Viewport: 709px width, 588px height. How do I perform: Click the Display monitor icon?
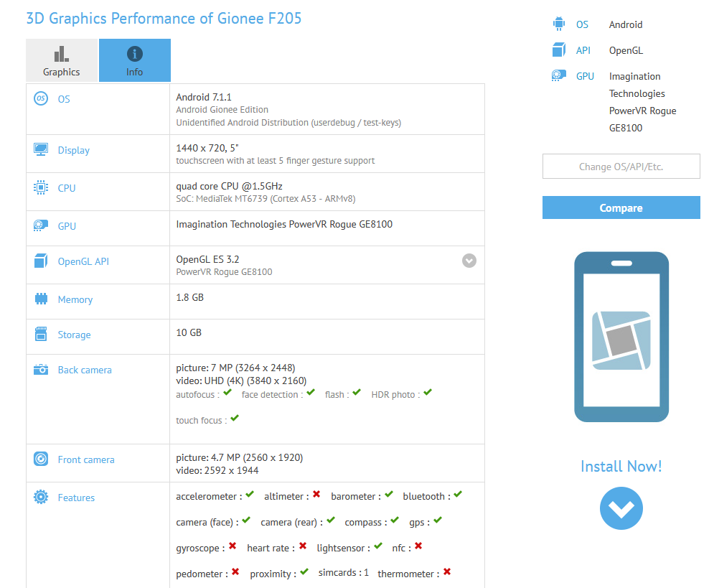(41, 149)
